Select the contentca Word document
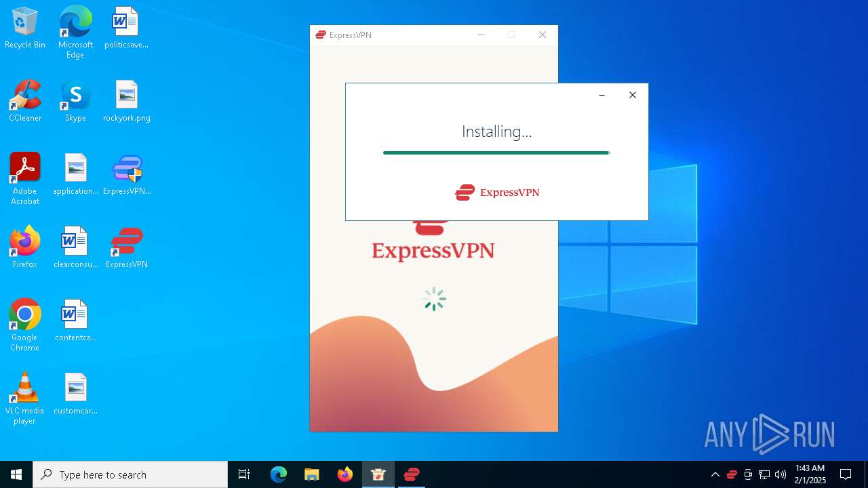 point(75,321)
